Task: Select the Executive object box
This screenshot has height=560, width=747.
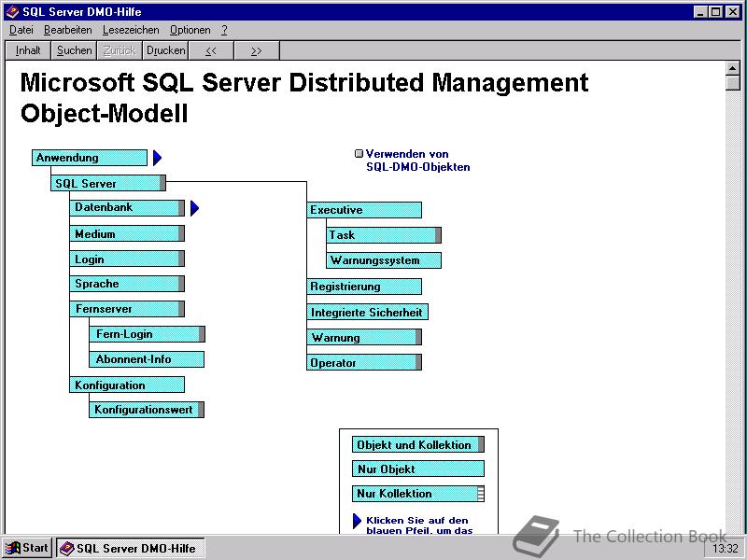Action: 364,210
